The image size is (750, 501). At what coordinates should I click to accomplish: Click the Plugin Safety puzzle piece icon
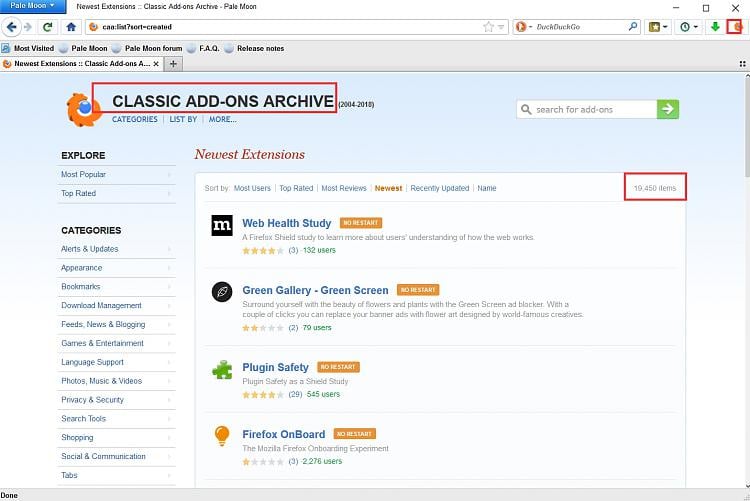pyautogui.click(x=222, y=369)
